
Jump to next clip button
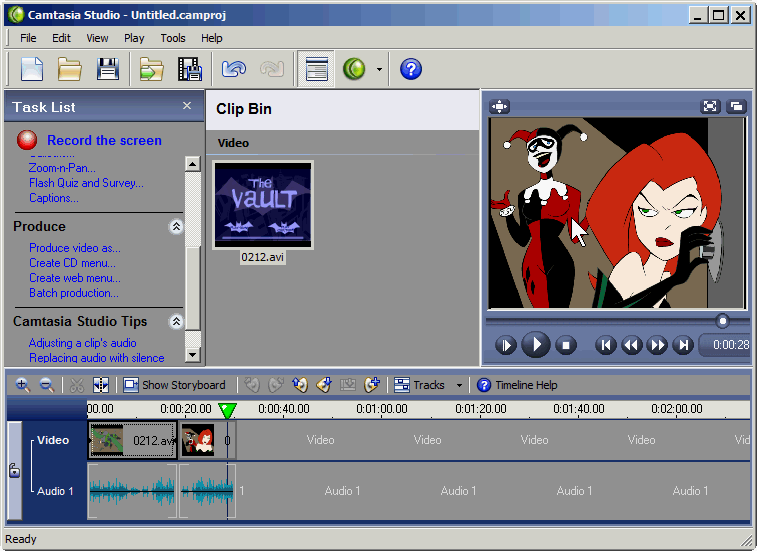(683, 345)
